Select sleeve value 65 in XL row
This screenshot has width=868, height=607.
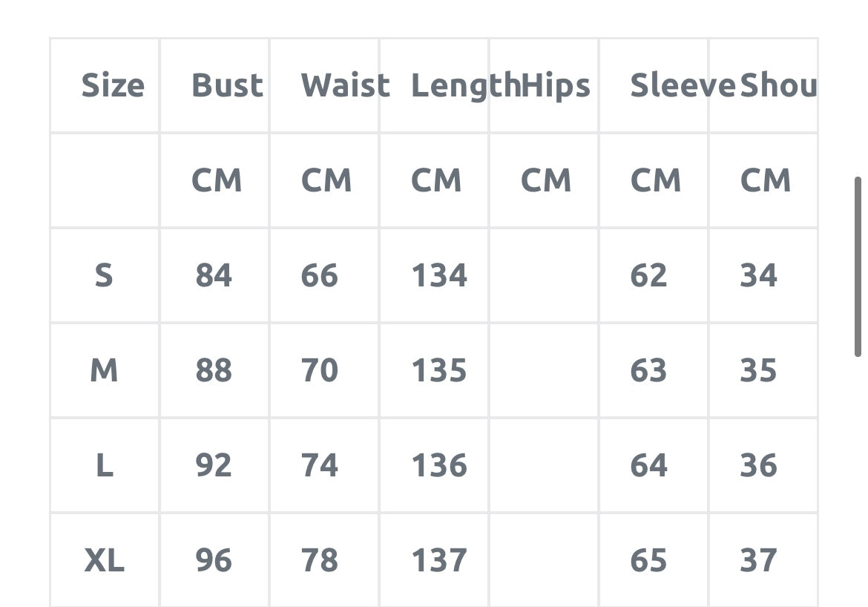pos(648,560)
